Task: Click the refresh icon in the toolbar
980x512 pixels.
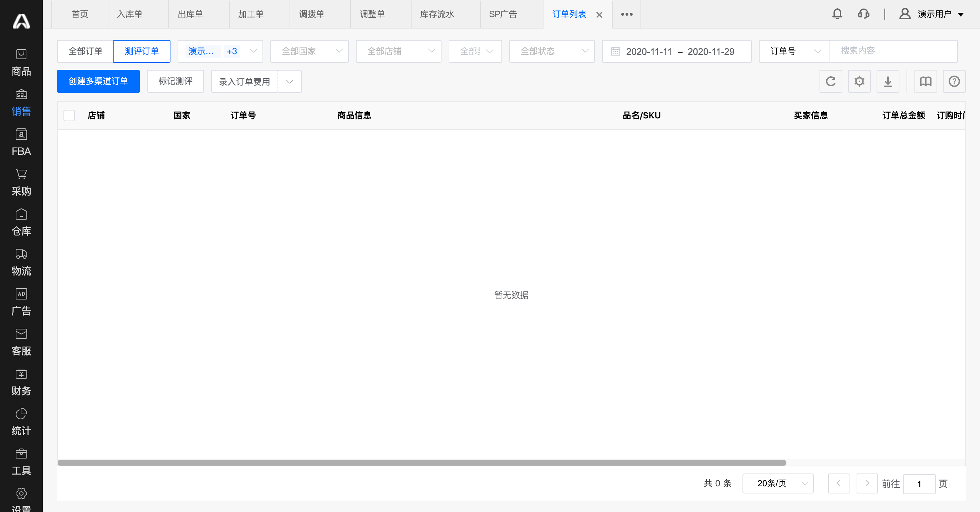Action: pos(831,81)
